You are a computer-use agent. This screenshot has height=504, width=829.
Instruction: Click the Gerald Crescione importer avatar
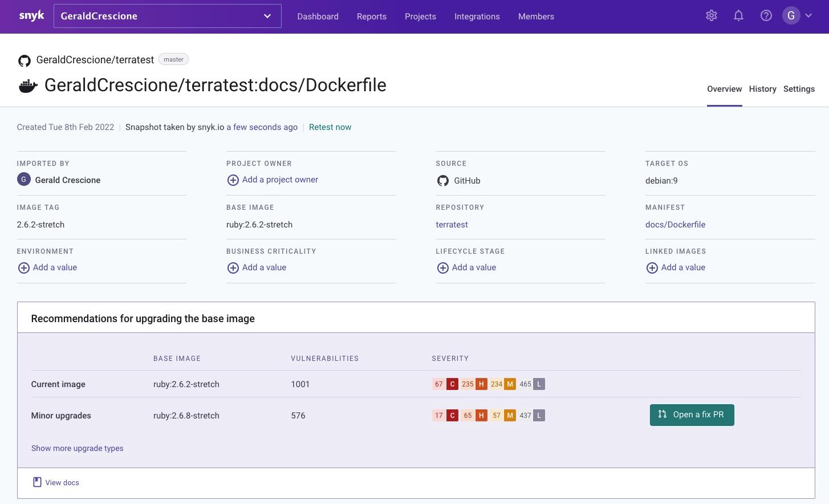(x=23, y=180)
